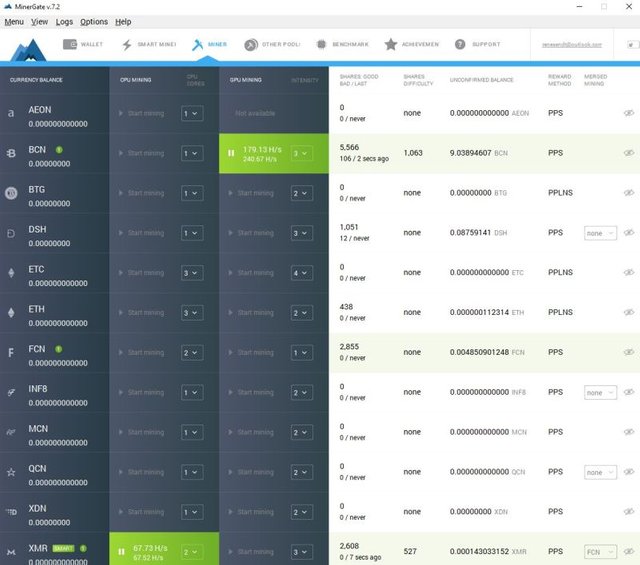640x565 pixels.
Task: Open the Help menu
Action: tap(123, 22)
